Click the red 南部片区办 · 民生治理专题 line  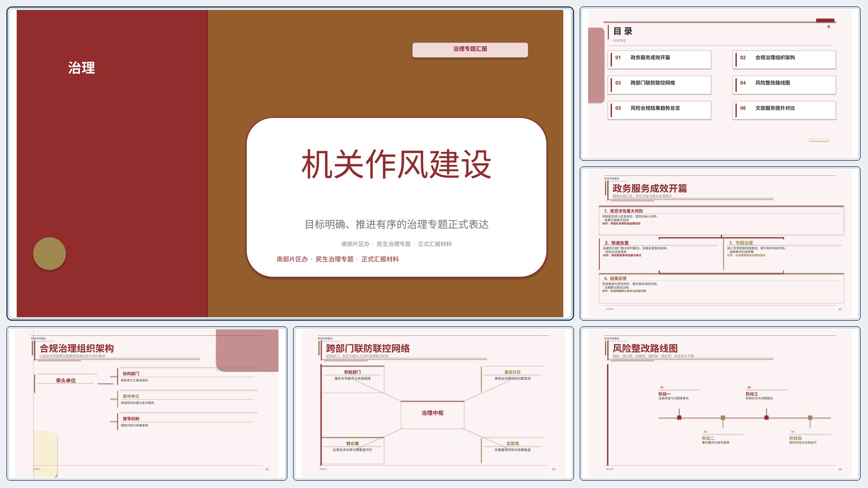tap(338, 259)
